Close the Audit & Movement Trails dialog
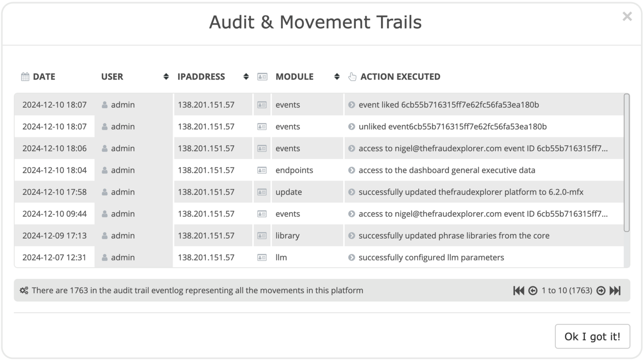644x362 pixels. (x=627, y=16)
